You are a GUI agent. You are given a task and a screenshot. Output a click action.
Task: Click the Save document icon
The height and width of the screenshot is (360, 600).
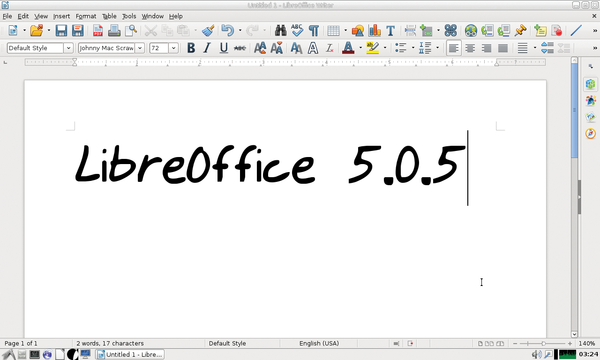[x=61, y=31]
